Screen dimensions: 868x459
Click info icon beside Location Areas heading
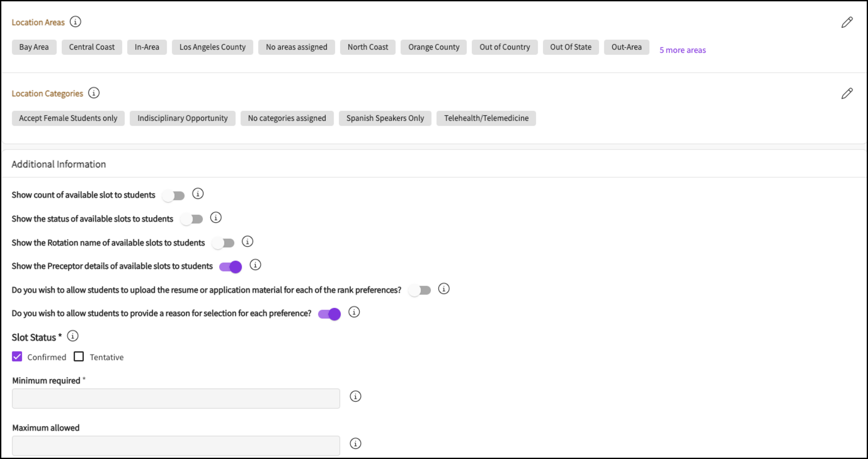coord(75,22)
